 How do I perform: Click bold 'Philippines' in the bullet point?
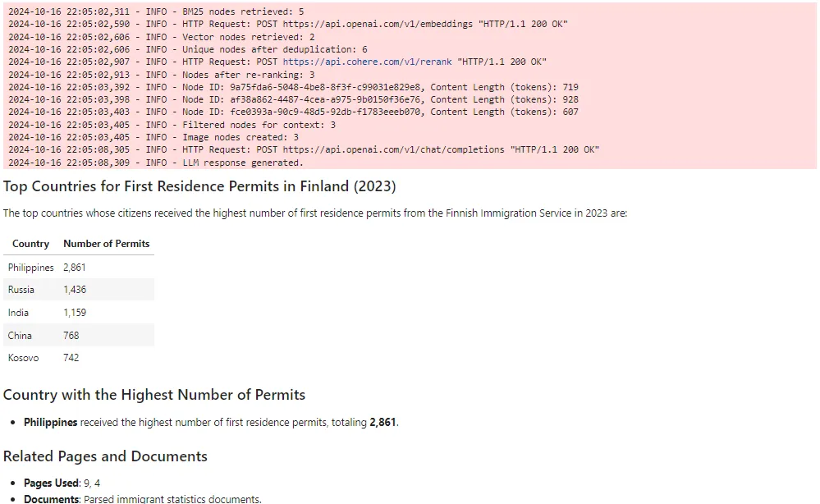point(50,423)
